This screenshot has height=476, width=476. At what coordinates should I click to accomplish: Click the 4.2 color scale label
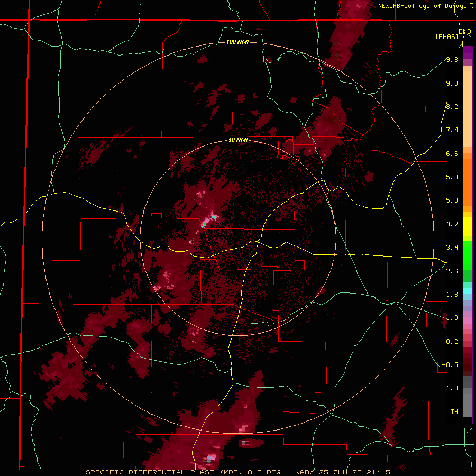(x=452, y=224)
